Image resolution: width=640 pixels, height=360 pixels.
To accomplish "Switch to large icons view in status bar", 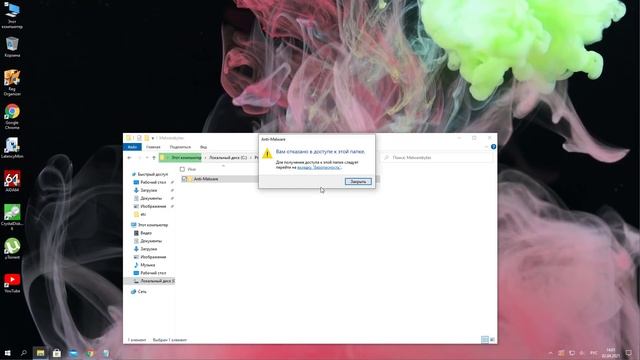I will pos(492,340).
